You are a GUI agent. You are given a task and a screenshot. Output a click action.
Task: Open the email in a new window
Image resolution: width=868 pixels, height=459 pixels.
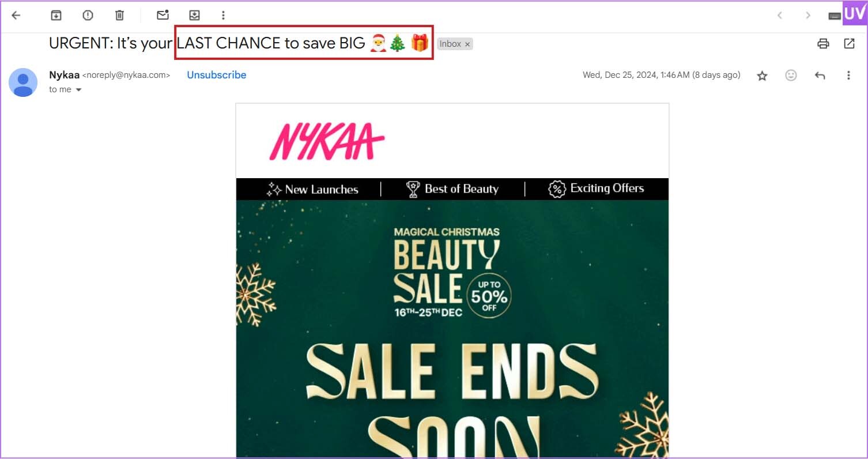pyautogui.click(x=849, y=43)
